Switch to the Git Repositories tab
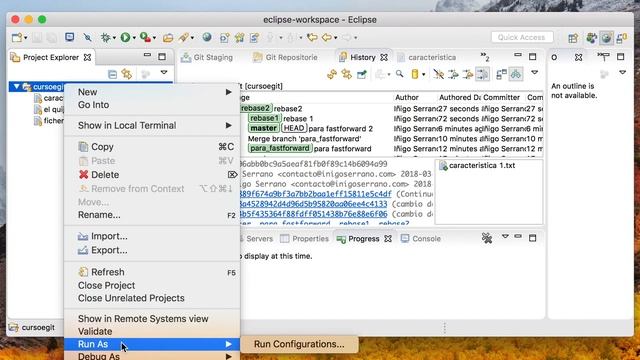 click(285, 58)
